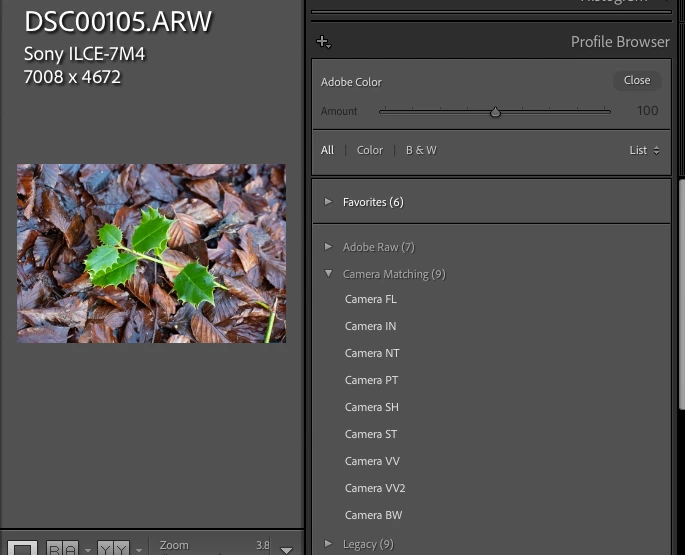Click the right panel scrollbar
Viewport: 685px width, 555px height.
[x=682, y=293]
